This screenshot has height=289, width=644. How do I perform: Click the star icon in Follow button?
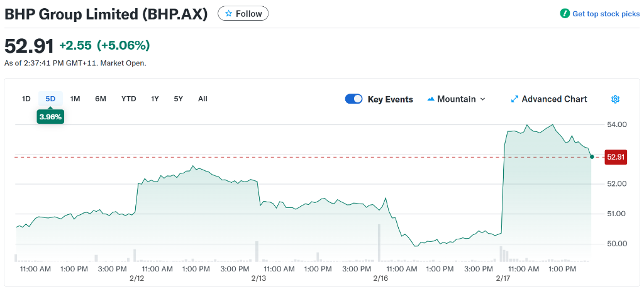pos(229,13)
